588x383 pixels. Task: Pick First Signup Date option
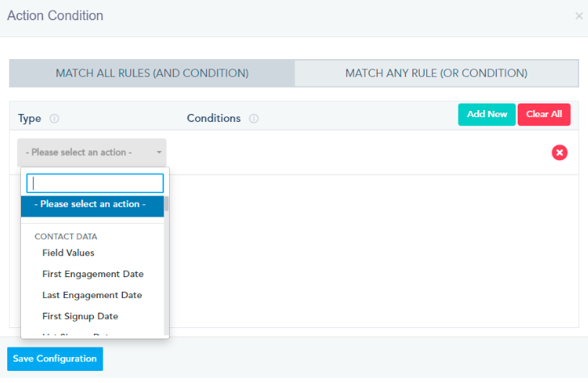pyautogui.click(x=80, y=316)
